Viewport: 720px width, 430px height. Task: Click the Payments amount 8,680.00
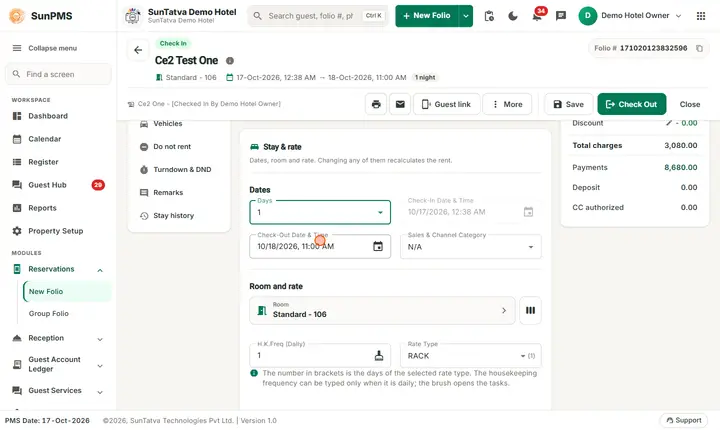click(x=681, y=168)
